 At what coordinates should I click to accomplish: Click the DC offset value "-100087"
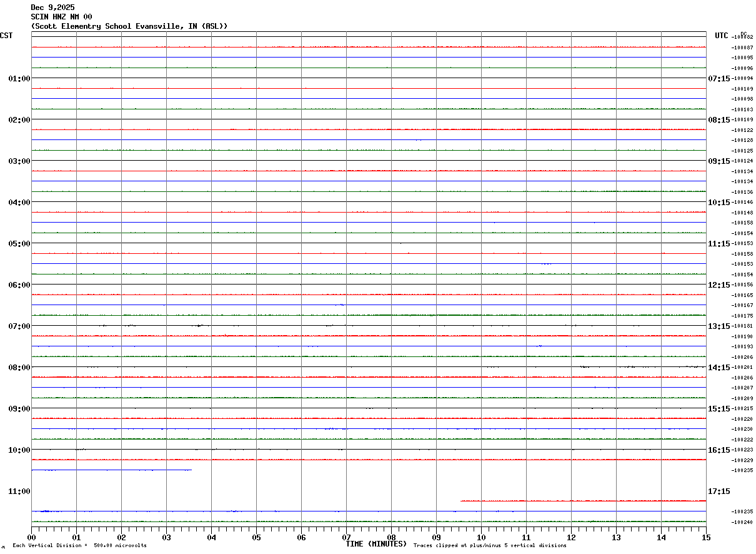click(742, 48)
